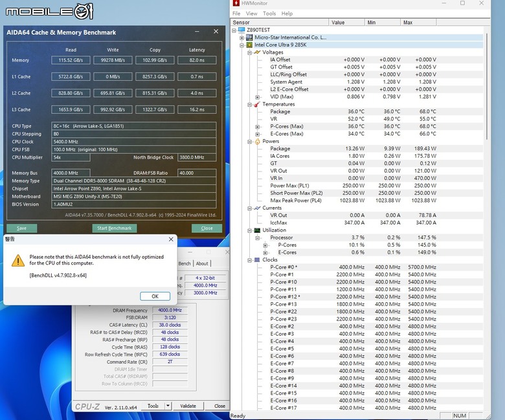This screenshot has width=505, height=420.
Task: Switch to CPU-Z Bench tab
Action: pos(185,263)
